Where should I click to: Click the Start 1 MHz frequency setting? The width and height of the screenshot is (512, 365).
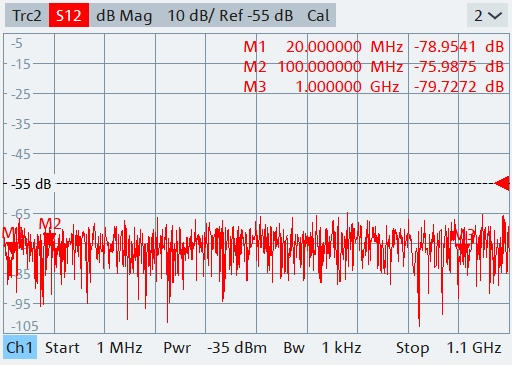pyautogui.click(x=94, y=348)
